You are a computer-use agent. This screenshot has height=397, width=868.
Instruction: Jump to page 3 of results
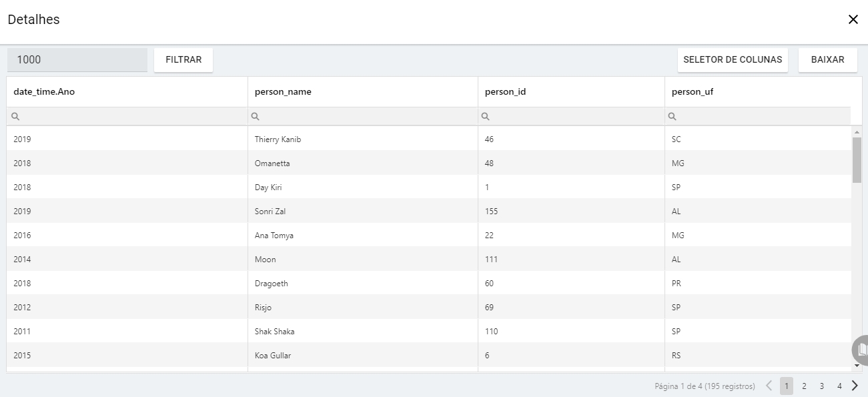(x=822, y=386)
